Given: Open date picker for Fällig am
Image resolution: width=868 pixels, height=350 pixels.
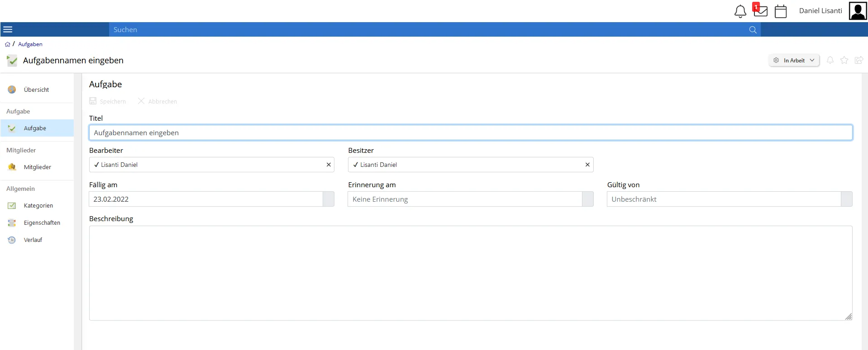Looking at the screenshot, I should pos(329,199).
